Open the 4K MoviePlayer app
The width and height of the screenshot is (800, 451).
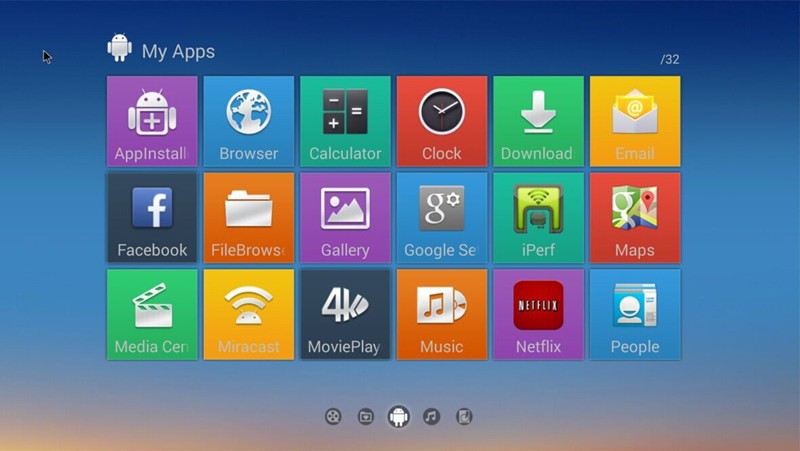(345, 314)
